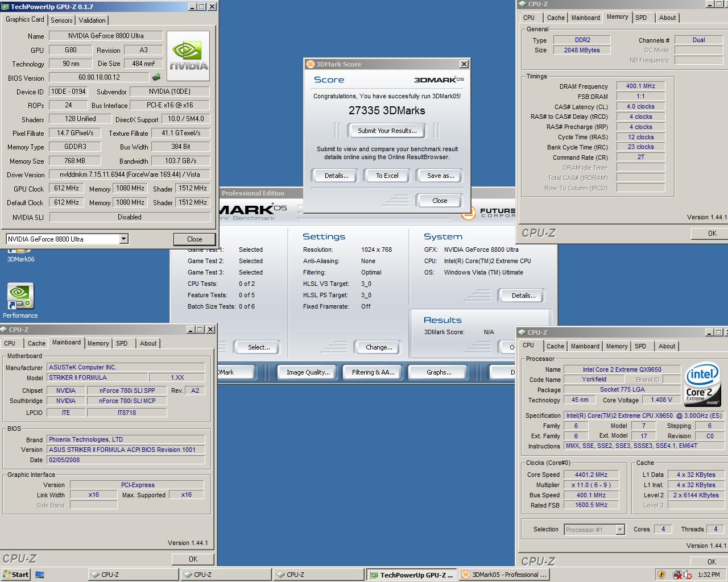
Task: Click Core Voltage value 1.408 V
Action: [x=661, y=400]
